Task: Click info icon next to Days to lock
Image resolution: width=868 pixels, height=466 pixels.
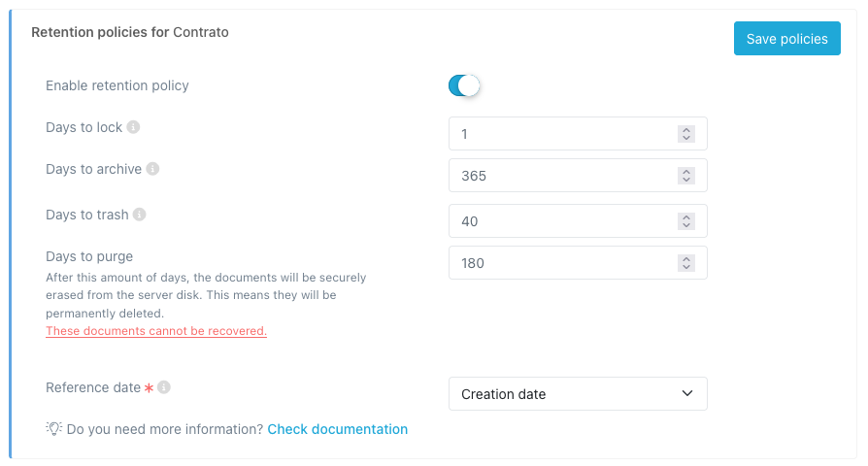Action: [134, 127]
